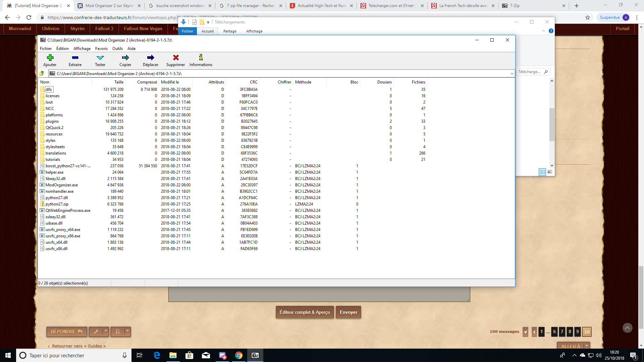
Task: Sort by the Méthode column header
Action: pyautogui.click(x=310, y=82)
